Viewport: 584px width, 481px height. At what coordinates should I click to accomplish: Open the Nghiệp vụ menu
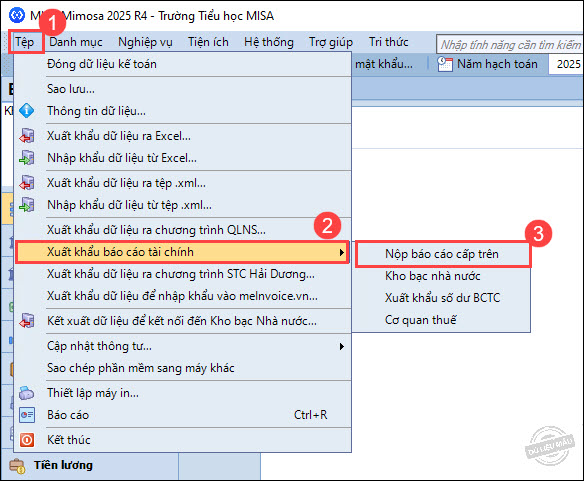tap(145, 42)
